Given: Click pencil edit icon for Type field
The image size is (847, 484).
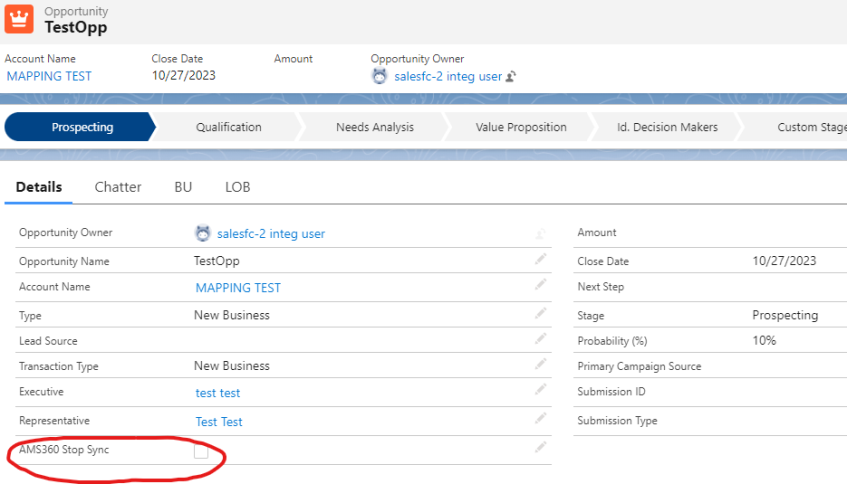Looking at the screenshot, I should (x=540, y=313).
